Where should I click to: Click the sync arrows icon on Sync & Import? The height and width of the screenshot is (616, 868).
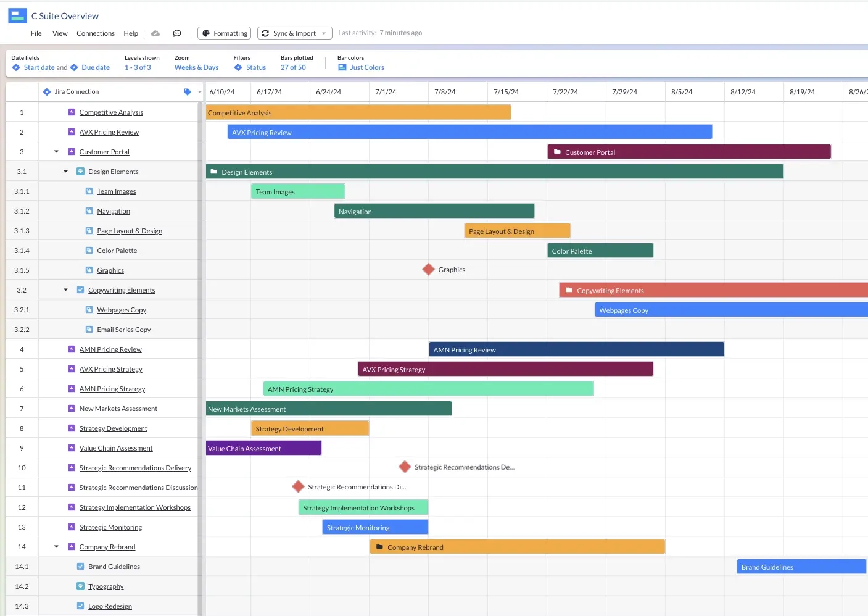click(x=267, y=33)
